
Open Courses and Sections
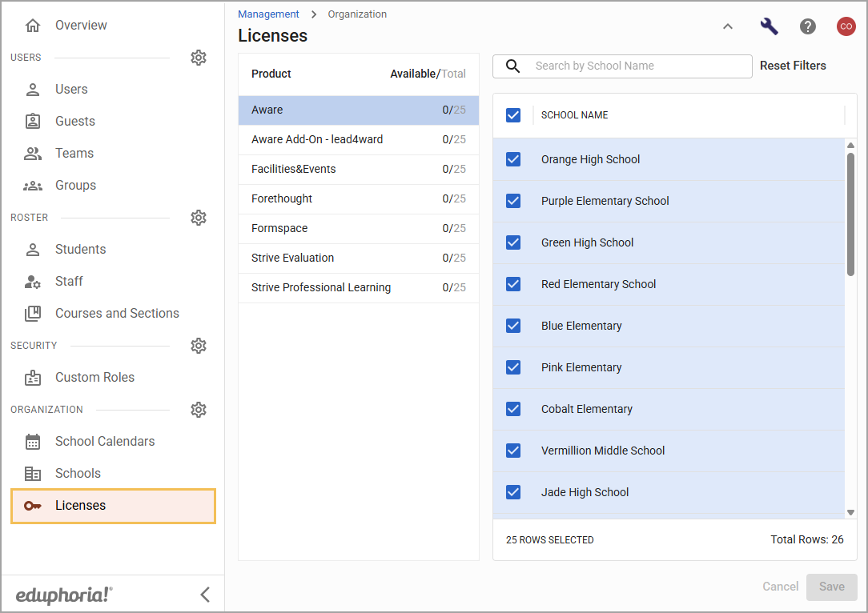point(118,313)
